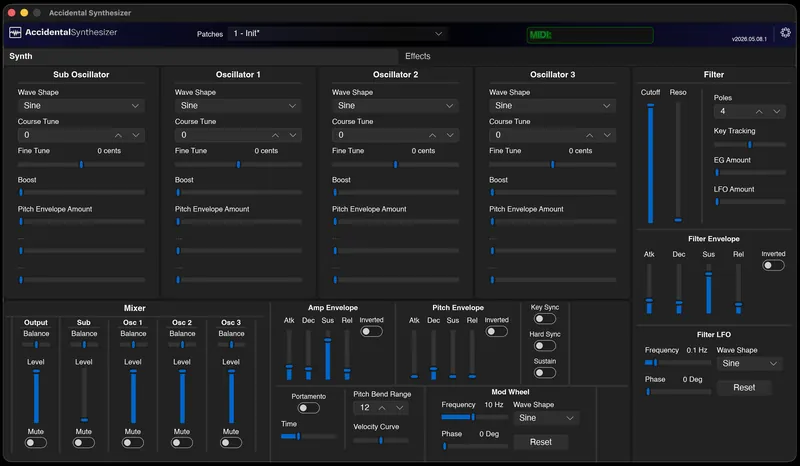Image resolution: width=800 pixels, height=466 pixels.
Task: Open Oscillator 2 Wave Shape dropdown
Action: pyautogui.click(x=395, y=106)
